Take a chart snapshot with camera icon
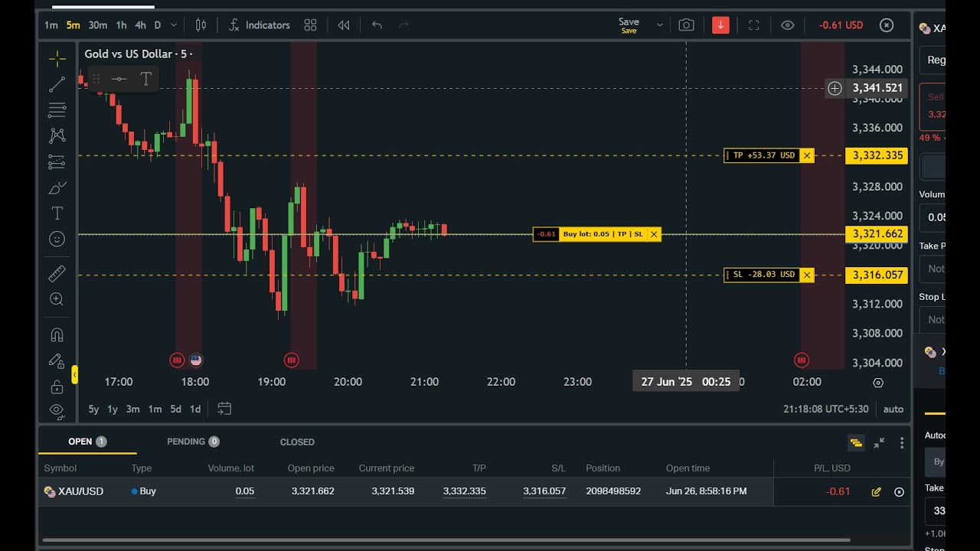Image resolution: width=980 pixels, height=551 pixels. (x=686, y=25)
